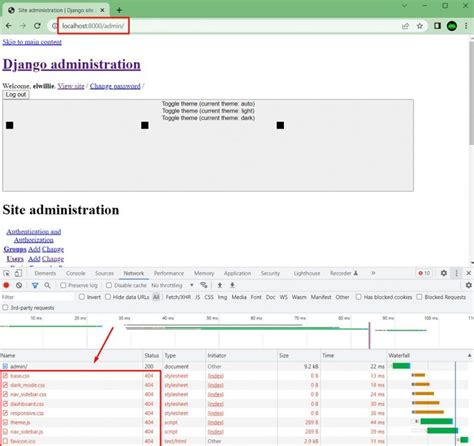
Task: Toggle the network filter funnel icon
Action: pos(35,285)
